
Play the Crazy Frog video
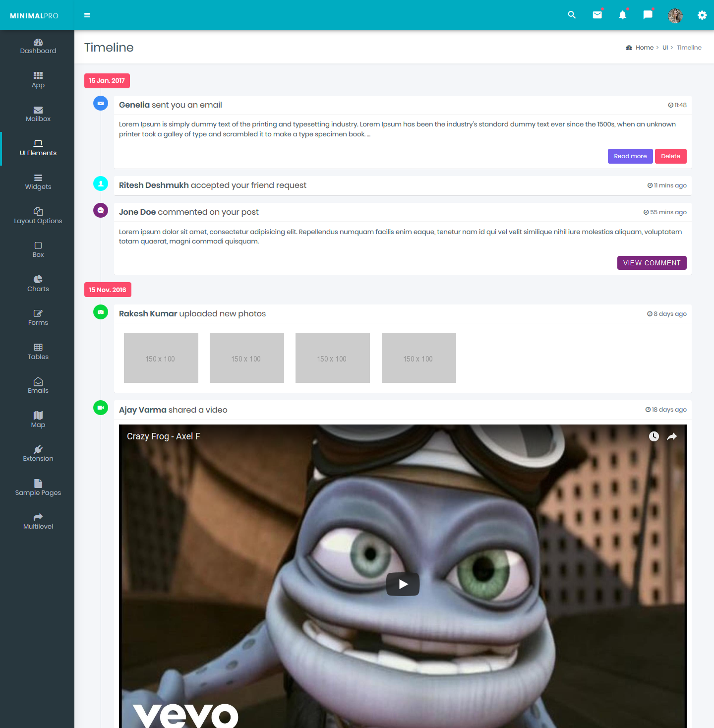click(403, 584)
